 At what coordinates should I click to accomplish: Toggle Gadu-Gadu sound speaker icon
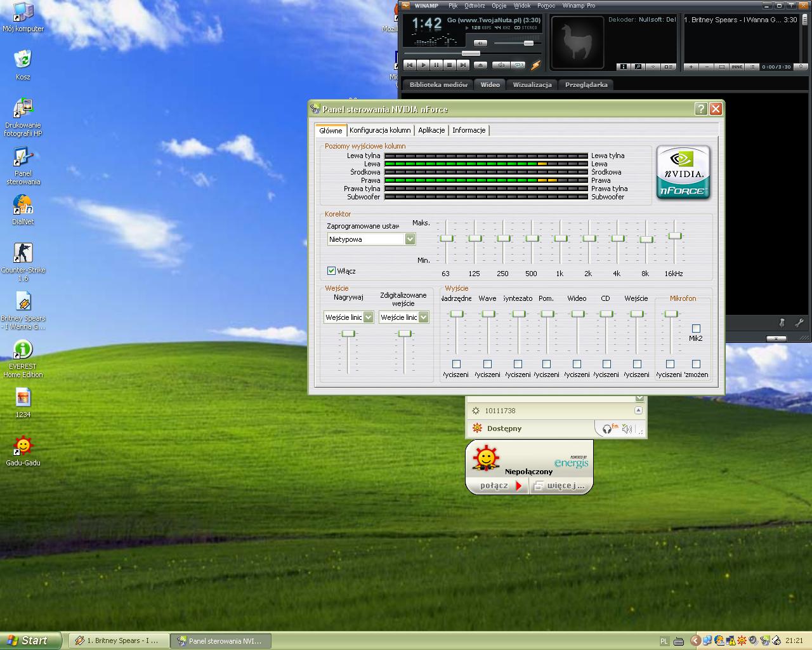(627, 429)
